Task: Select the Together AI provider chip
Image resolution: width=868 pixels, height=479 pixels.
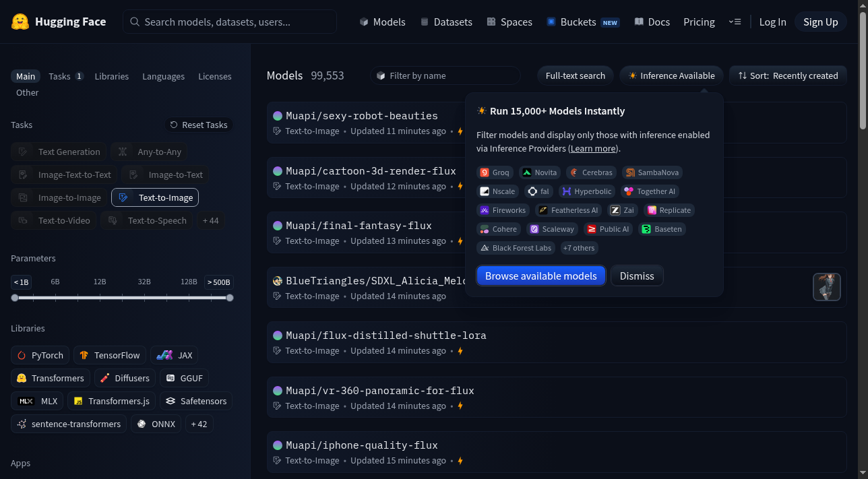Action: [x=650, y=191]
